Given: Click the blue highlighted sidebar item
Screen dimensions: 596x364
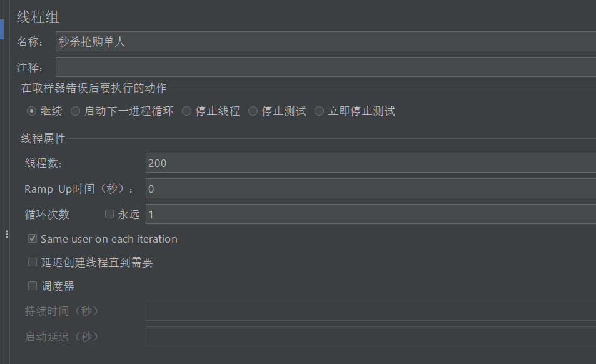Looking at the screenshot, I should coord(3,29).
